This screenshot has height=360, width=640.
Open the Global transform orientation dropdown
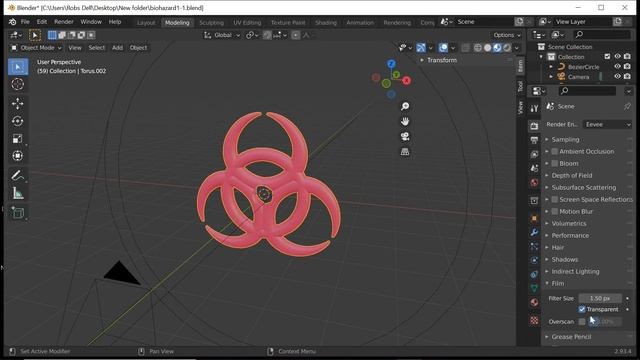click(x=222, y=35)
